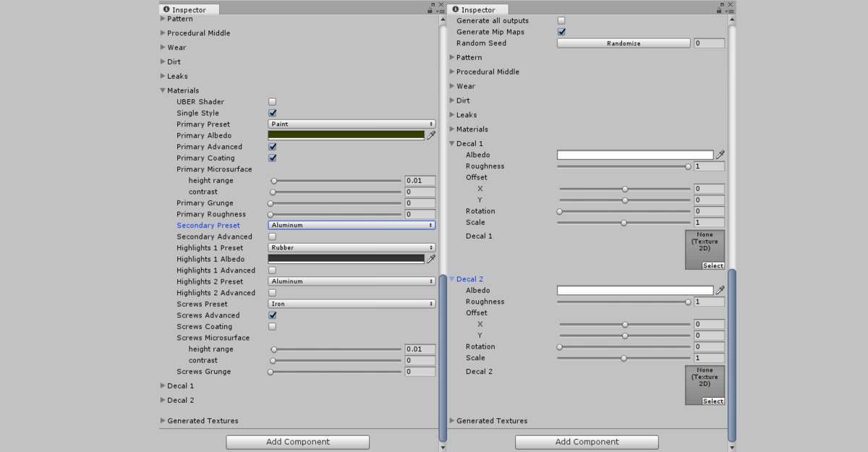Open the left Inspector panel options menu icon
Image resolution: width=868 pixels, height=452 pixels.
pyautogui.click(x=439, y=10)
